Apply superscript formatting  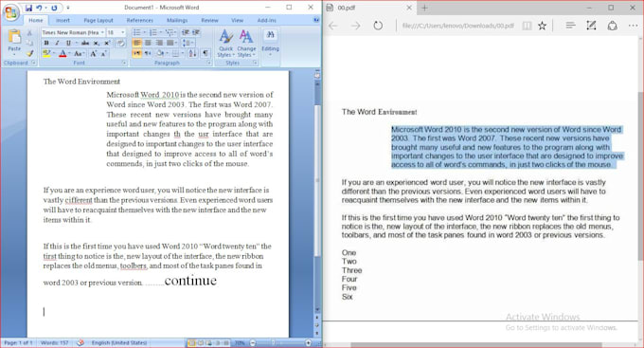click(107, 43)
